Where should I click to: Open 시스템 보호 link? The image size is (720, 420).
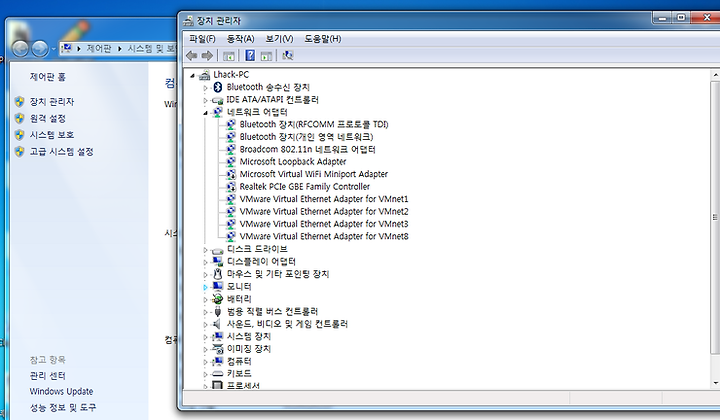pos(52,135)
